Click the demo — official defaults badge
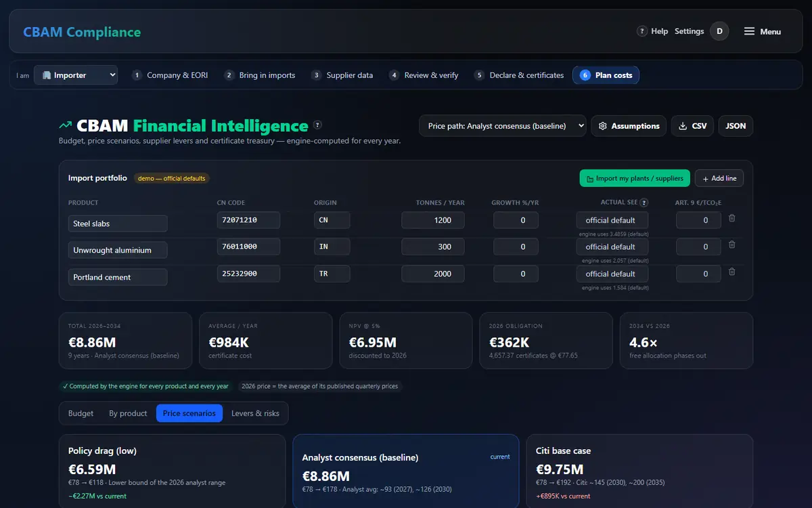Viewport: 812px width, 508px height. tap(172, 178)
